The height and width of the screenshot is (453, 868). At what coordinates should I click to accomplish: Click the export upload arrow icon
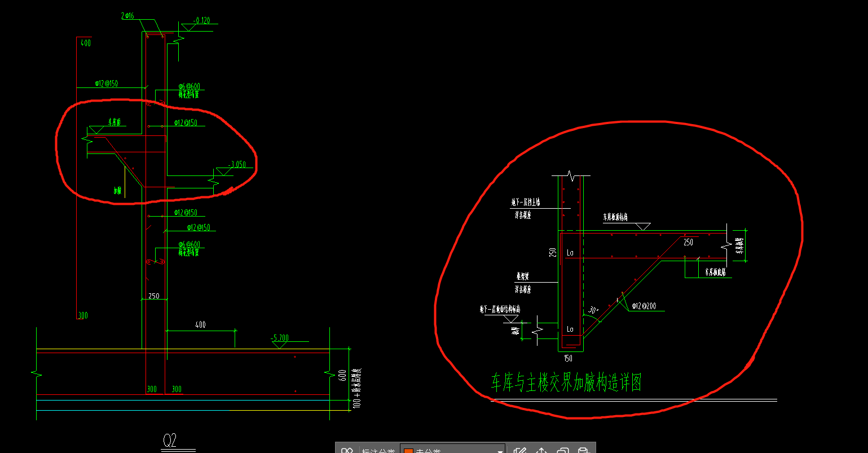[x=541, y=450]
